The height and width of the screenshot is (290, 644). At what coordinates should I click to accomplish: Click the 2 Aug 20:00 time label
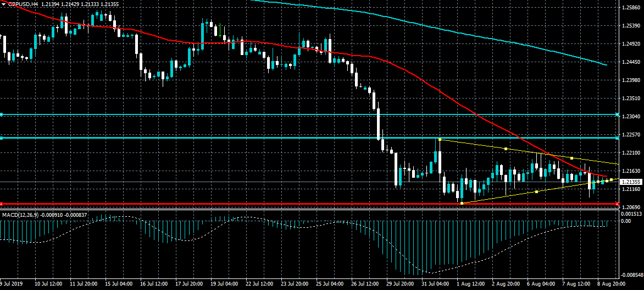(x=507, y=284)
